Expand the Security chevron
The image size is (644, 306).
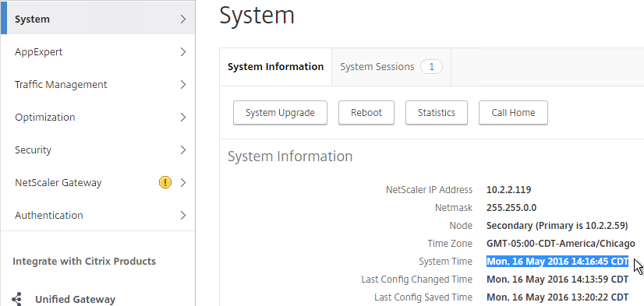[x=183, y=150]
